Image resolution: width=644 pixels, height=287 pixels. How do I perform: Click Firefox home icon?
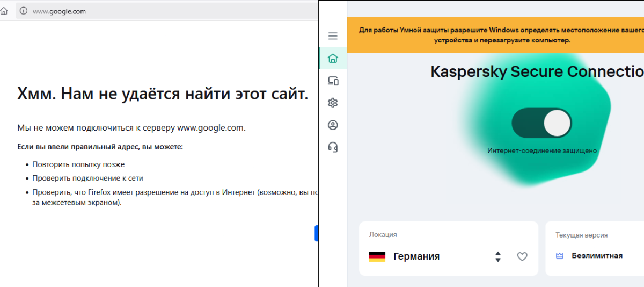[x=4, y=11]
